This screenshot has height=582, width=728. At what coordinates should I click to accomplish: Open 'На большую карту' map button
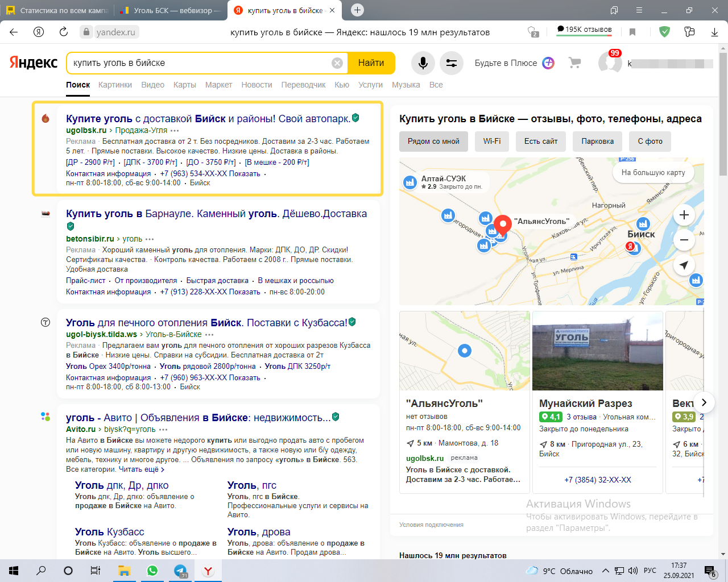(x=653, y=172)
